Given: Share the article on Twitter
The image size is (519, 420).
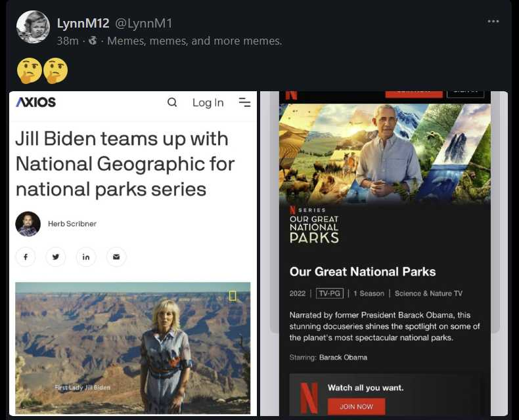Looking at the screenshot, I should 56,257.
